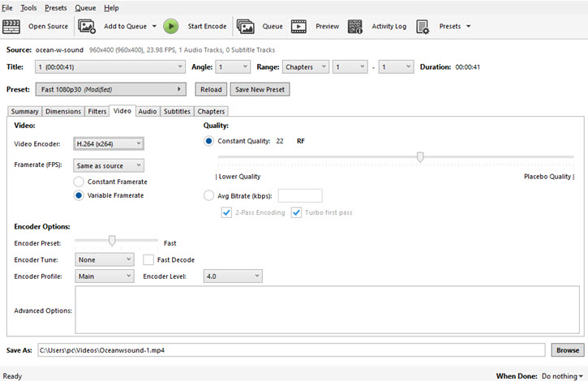This screenshot has width=588, height=381.
Task: Enable the Fast Decode checkbox
Action: [x=148, y=260]
